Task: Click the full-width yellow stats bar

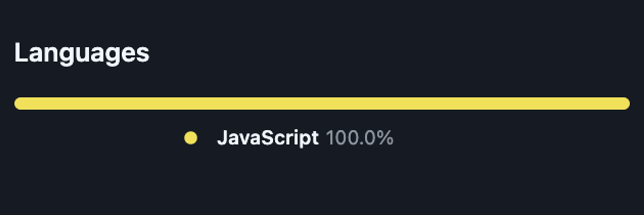Action: (x=322, y=103)
